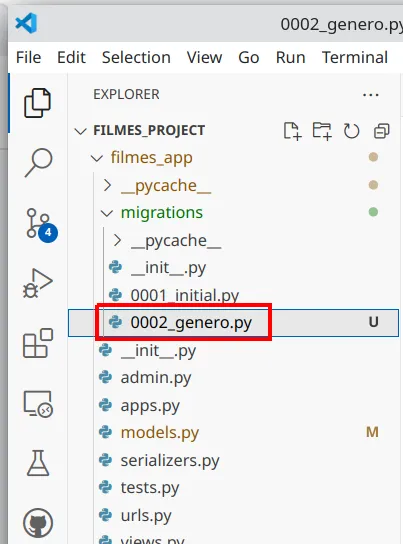This screenshot has width=403, height=544.
Task: Open the modified models.py file
Action: [x=160, y=433]
